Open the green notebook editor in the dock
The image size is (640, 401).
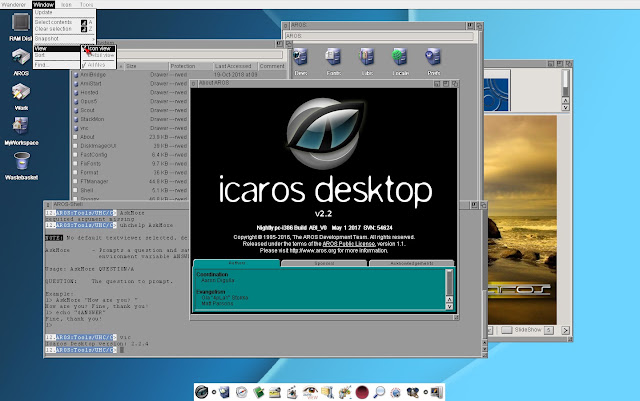point(258,392)
